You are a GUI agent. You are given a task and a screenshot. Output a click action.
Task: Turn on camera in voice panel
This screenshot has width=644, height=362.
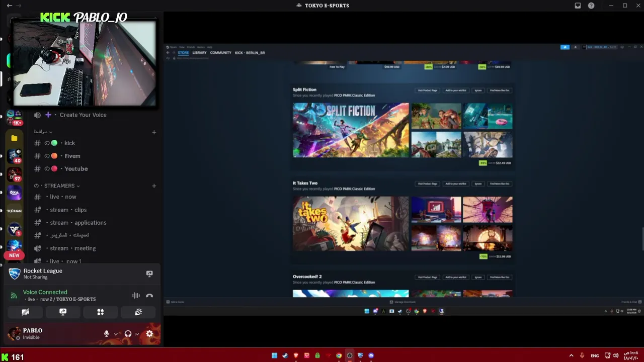[x=25, y=312]
